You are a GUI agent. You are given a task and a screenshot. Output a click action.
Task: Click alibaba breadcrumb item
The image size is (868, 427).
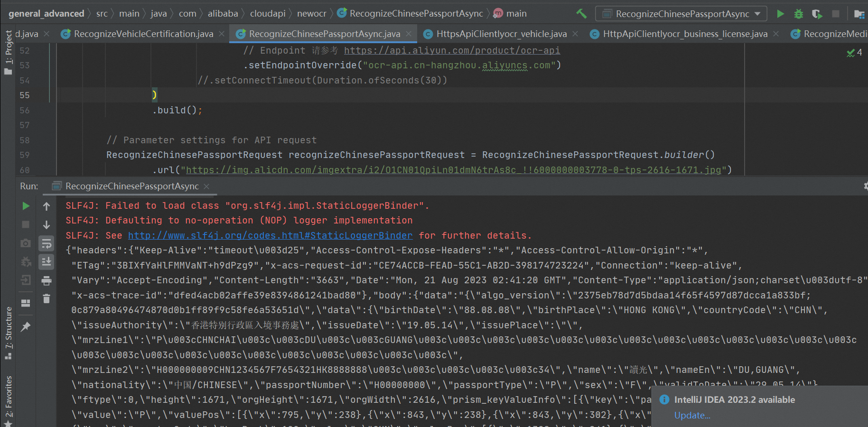tap(223, 14)
